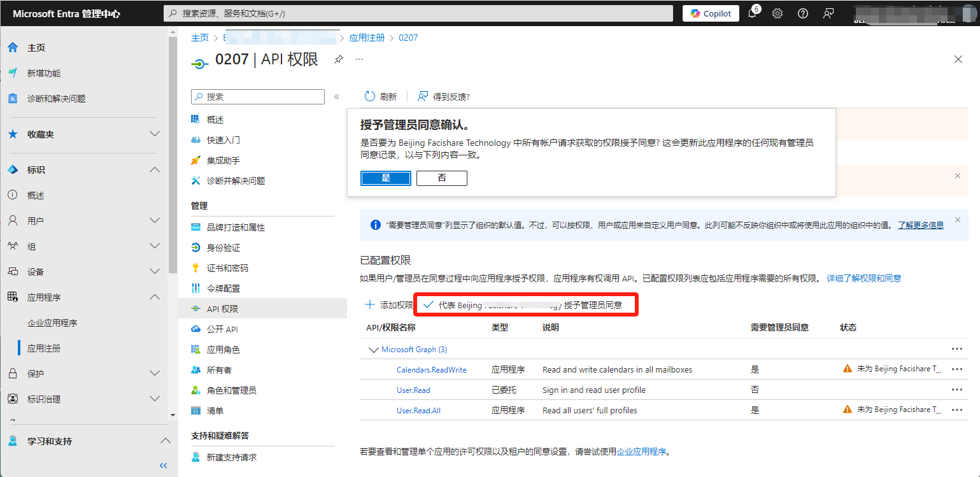This screenshot has height=477, width=980.
Task: Open Calendars.ReadWrite permission link
Action: [432, 370]
